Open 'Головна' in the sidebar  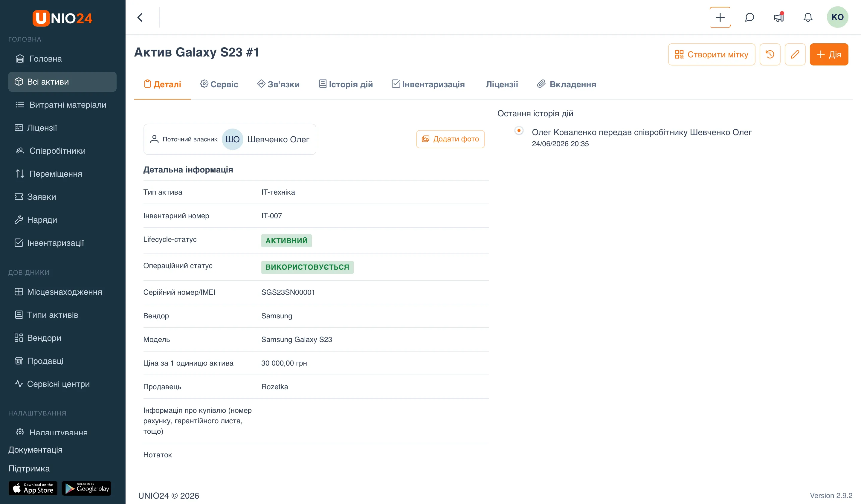tap(62, 59)
